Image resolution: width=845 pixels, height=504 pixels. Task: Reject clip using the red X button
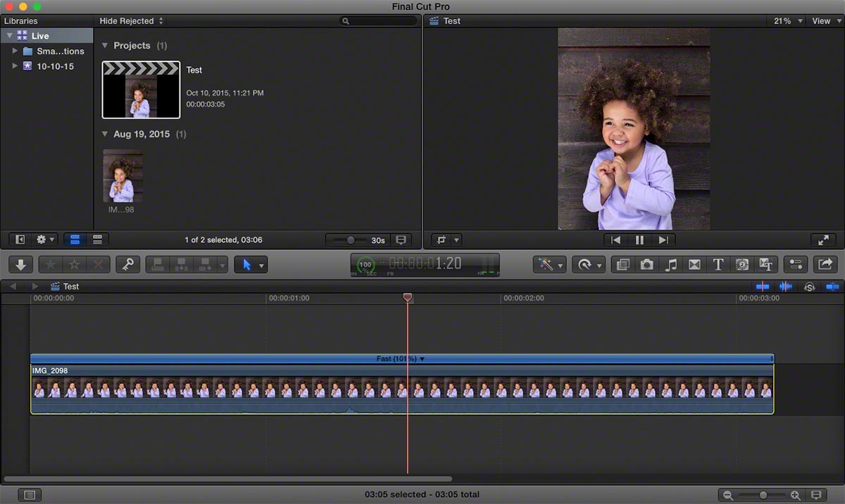point(98,265)
